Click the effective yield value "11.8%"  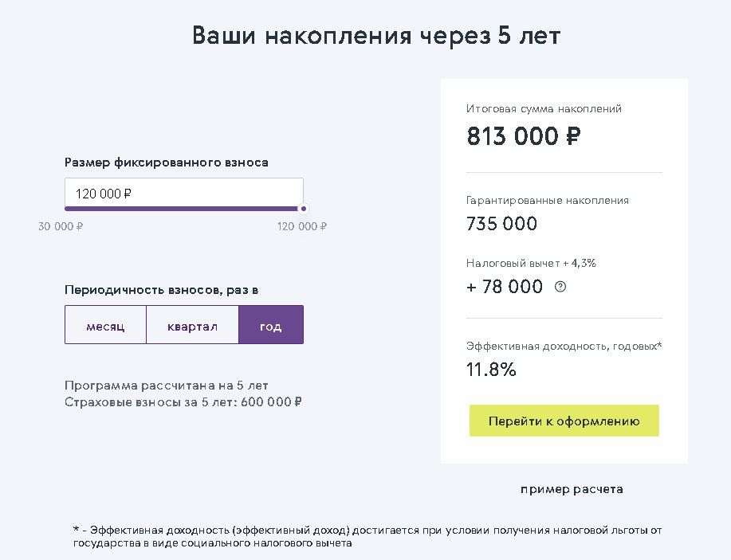[491, 370]
